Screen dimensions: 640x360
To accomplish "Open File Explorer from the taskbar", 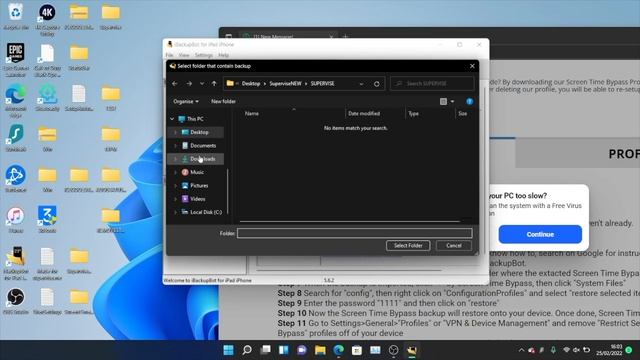I will (320, 350).
